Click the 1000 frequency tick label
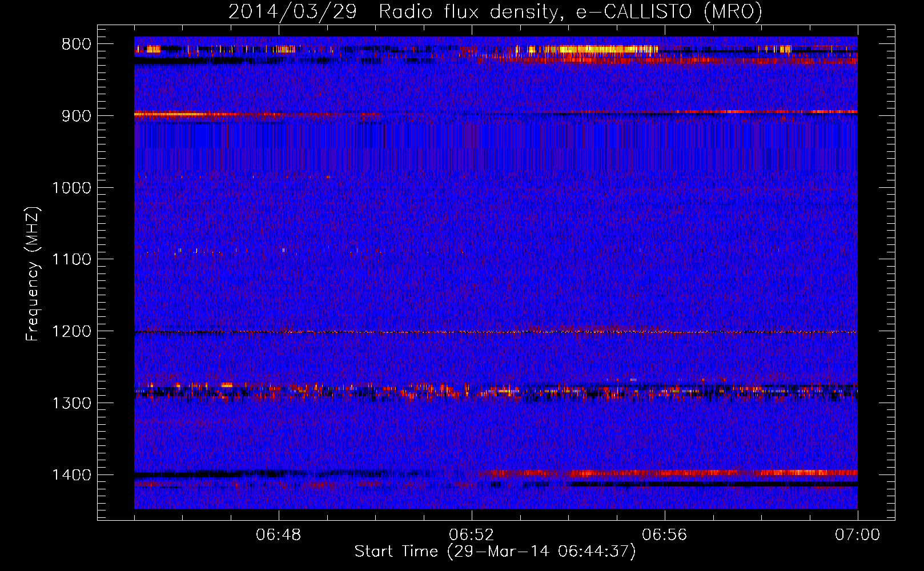Viewport: 924px width, 571px height. [71, 188]
